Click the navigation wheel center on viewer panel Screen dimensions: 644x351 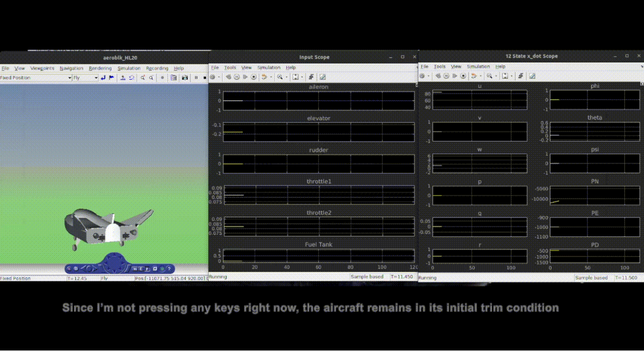coord(113,265)
